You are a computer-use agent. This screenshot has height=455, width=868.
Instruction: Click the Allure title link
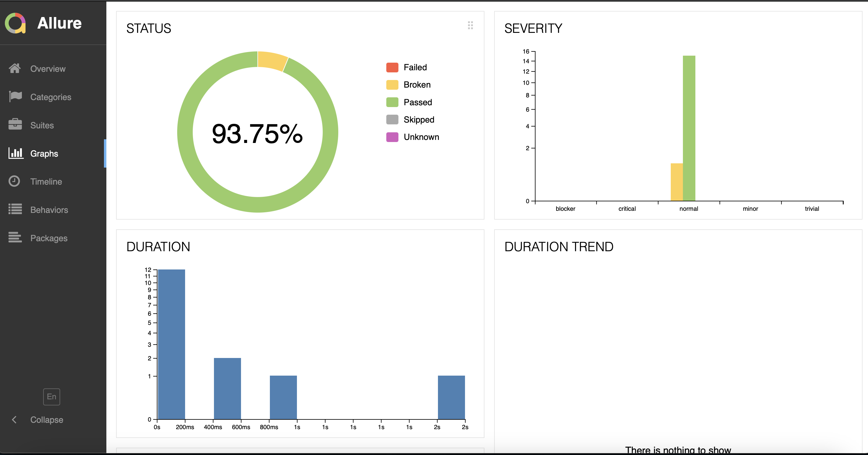pos(59,23)
